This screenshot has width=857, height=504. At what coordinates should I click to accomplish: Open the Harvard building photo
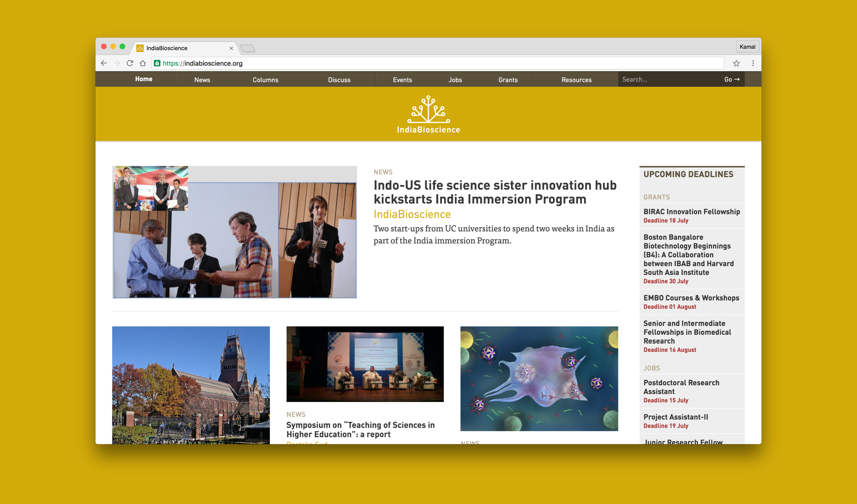pos(191,385)
